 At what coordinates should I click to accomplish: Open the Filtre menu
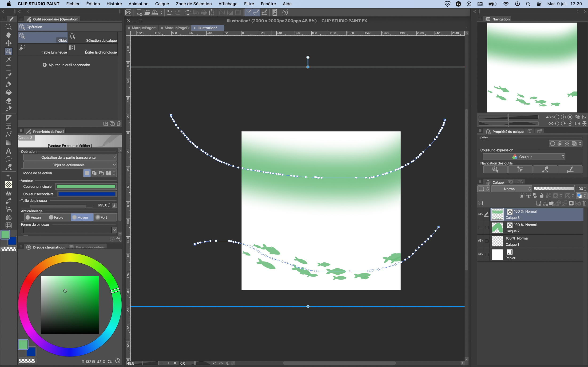click(x=249, y=4)
